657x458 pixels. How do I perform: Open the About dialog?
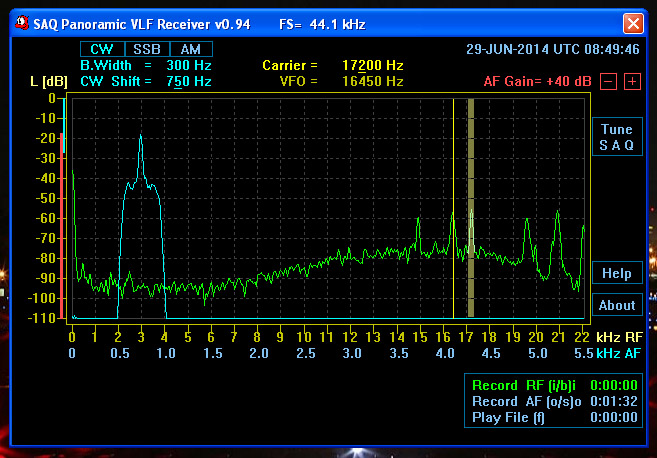click(x=616, y=305)
